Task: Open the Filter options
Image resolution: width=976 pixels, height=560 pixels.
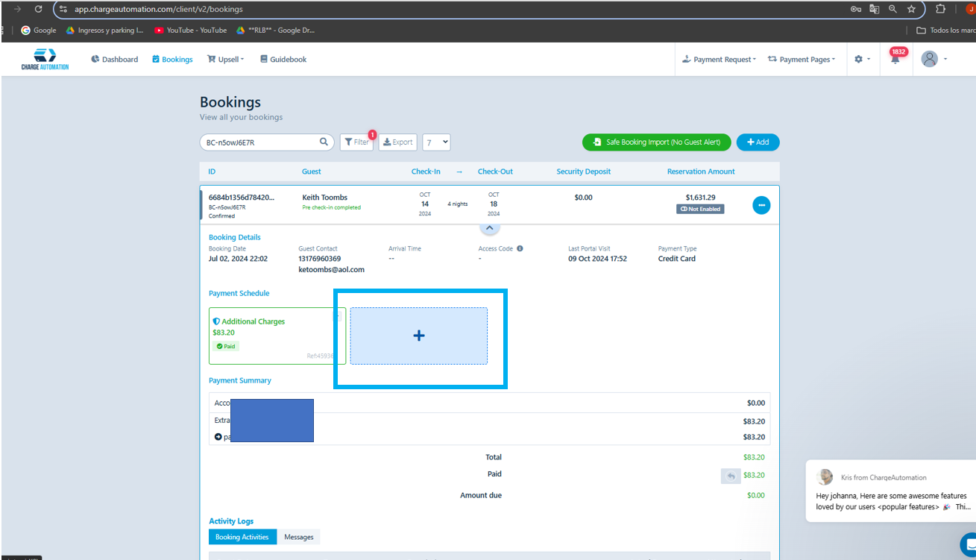Action: (x=356, y=142)
